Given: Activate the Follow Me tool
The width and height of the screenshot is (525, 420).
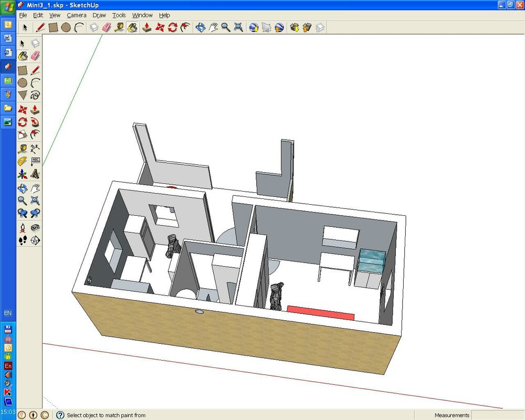Looking at the screenshot, I should [35, 122].
